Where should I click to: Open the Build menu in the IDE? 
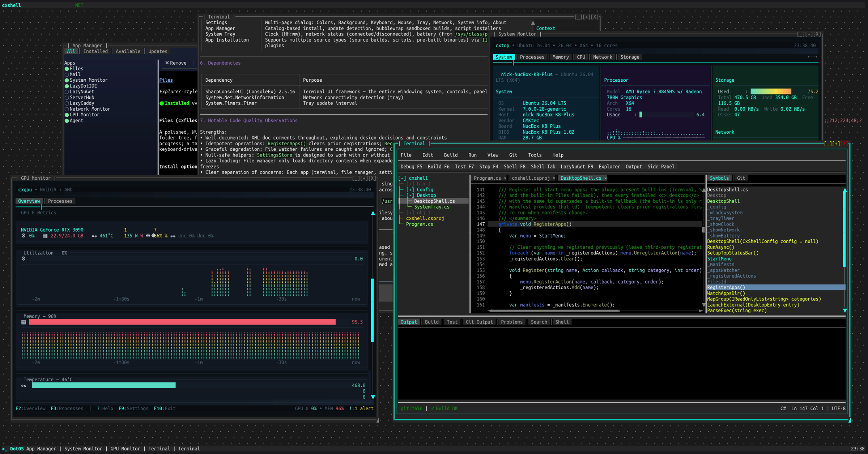click(451, 155)
